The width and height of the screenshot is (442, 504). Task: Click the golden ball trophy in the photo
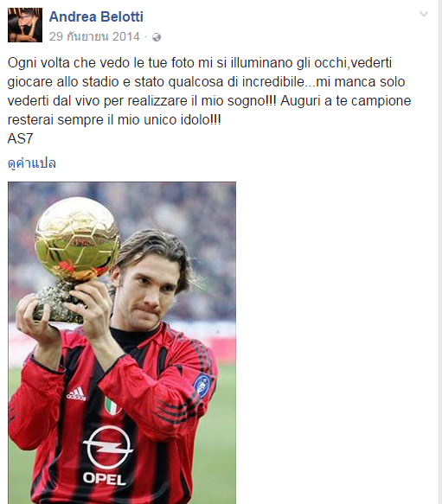click(77, 239)
